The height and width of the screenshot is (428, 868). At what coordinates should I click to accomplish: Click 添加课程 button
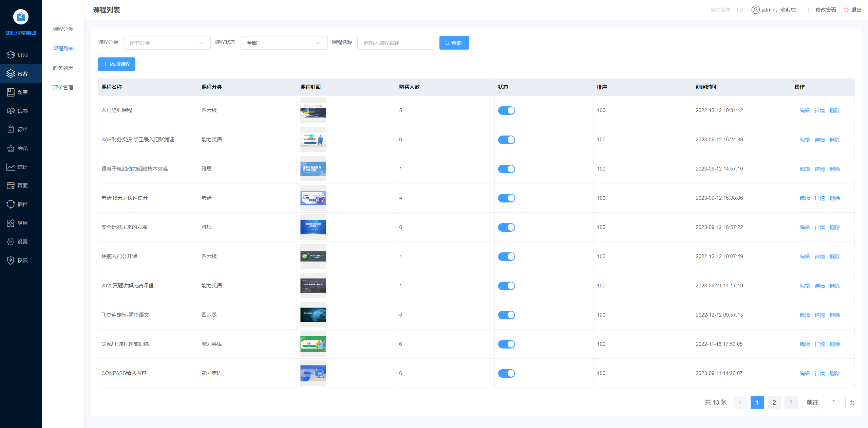117,64
